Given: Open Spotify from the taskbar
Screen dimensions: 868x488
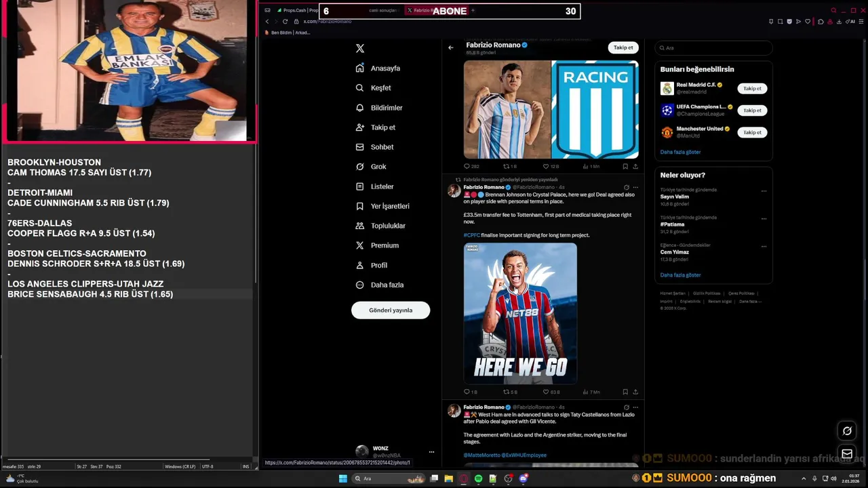Looking at the screenshot, I should 479,479.
